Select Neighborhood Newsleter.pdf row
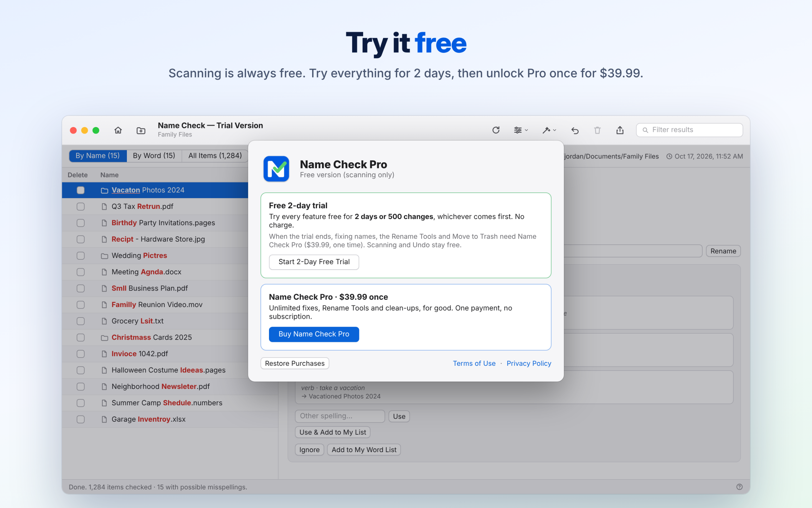Image resolution: width=812 pixels, height=508 pixels. click(x=170, y=387)
